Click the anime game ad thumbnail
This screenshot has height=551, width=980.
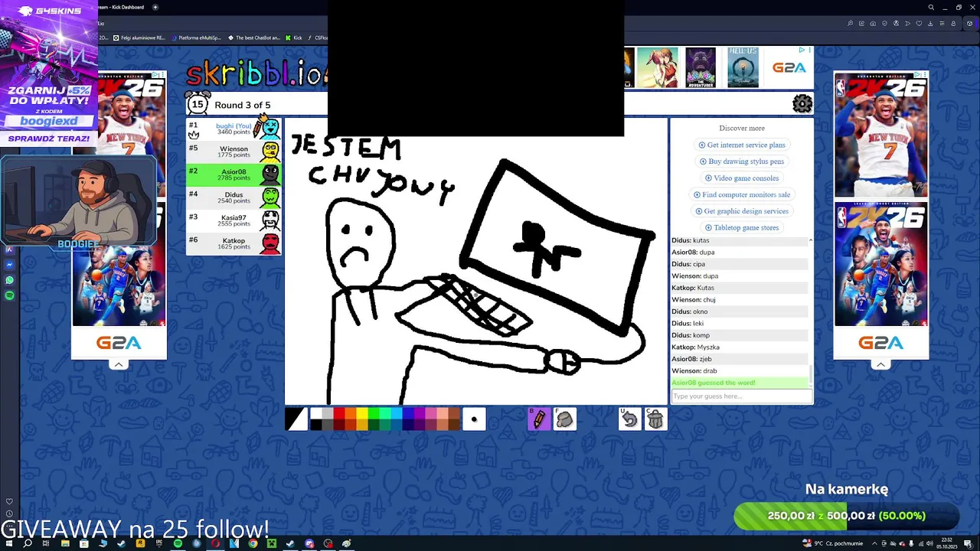click(659, 67)
